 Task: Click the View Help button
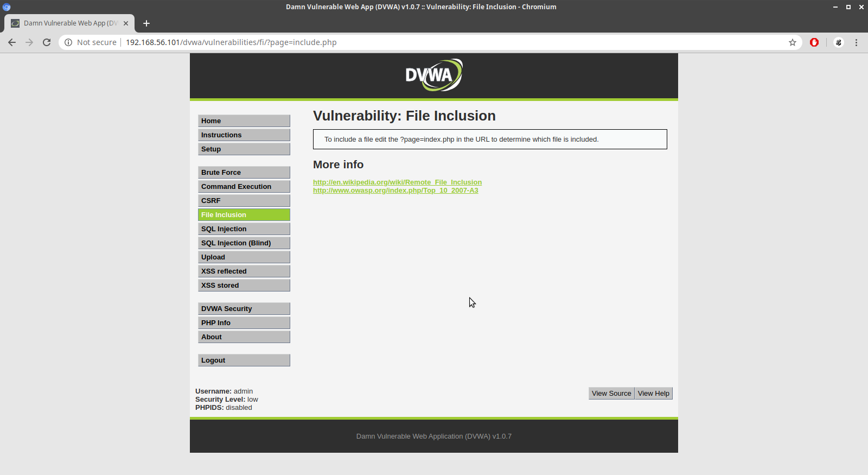pos(654,394)
